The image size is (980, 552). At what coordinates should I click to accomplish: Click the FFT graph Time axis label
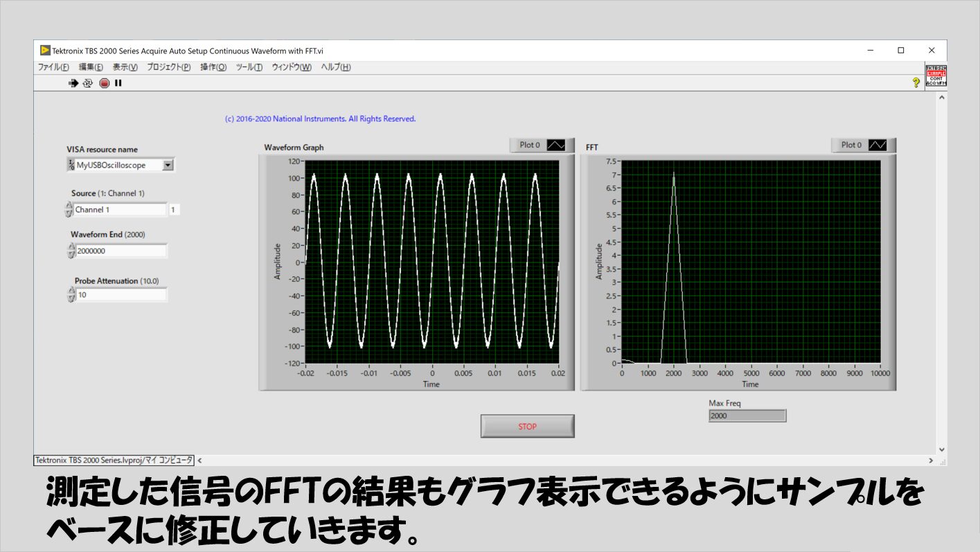click(x=750, y=384)
